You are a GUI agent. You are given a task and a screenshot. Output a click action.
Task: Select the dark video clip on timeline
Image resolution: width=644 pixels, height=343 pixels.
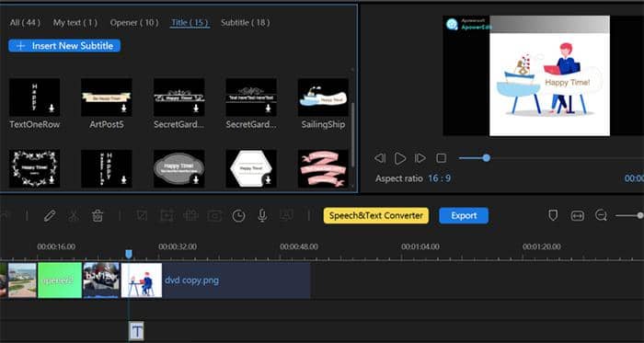[x=101, y=280]
